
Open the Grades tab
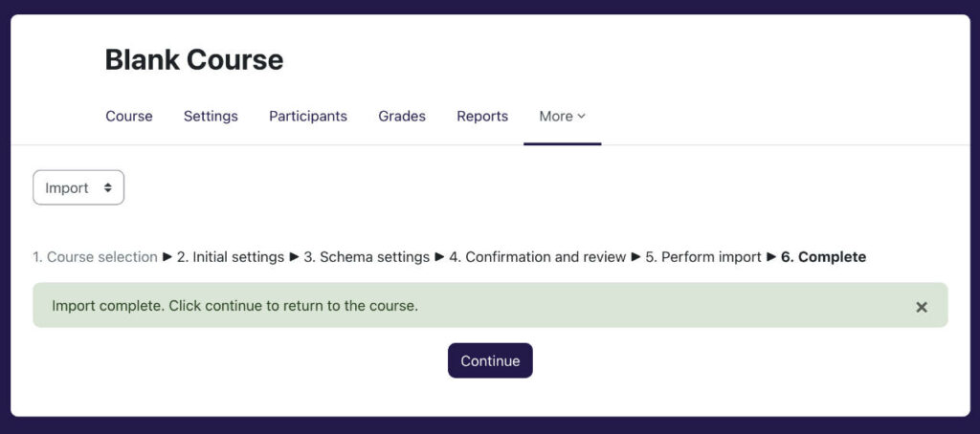[x=402, y=117]
